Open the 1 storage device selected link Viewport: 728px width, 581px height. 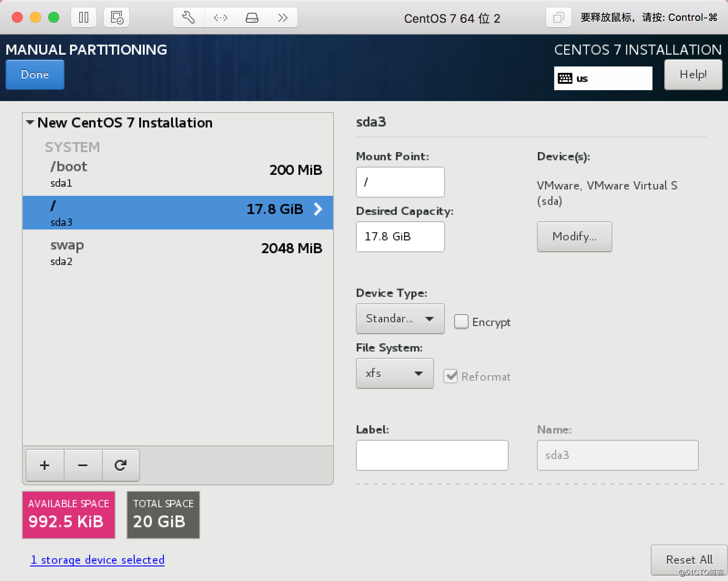(x=97, y=560)
